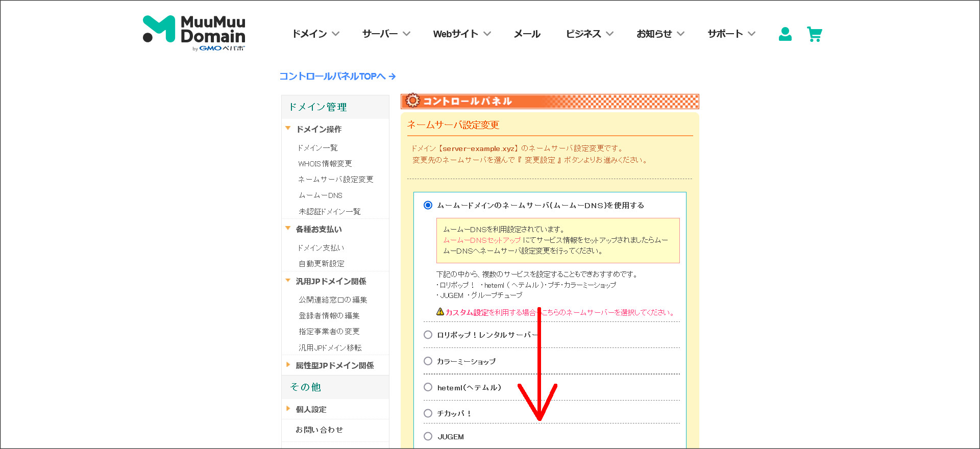Select heteml(ヘテムル) radio option

(x=428, y=387)
